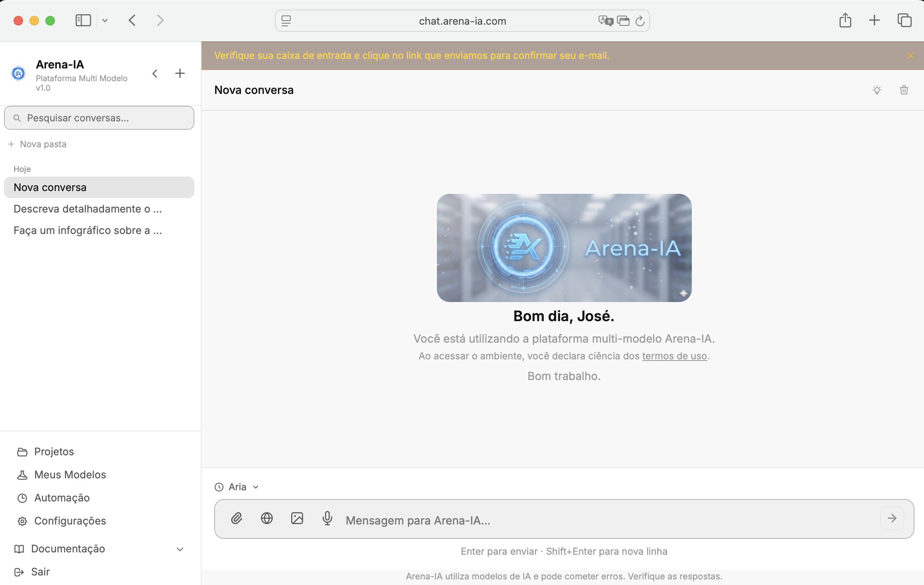Image resolution: width=924 pixels, height=585 pixels.
Task: Click the chat.arena-ia.com address bar
Action: [462, 21]
